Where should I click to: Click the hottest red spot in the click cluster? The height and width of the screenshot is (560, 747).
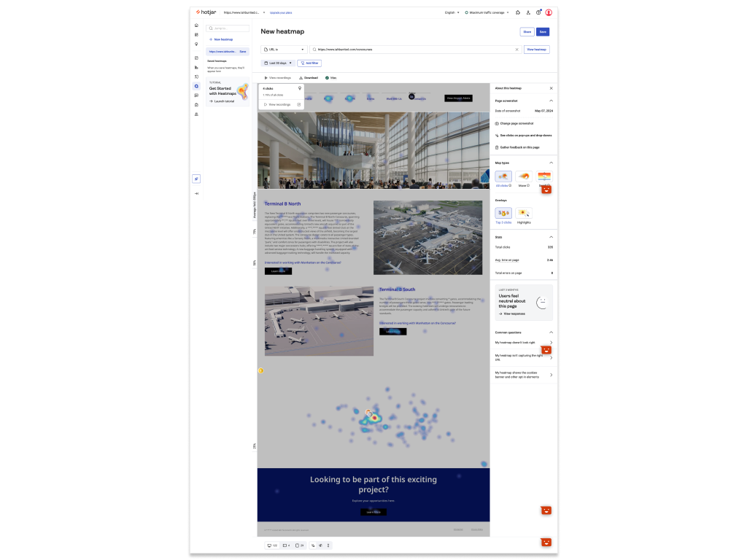tap(375, 418)
